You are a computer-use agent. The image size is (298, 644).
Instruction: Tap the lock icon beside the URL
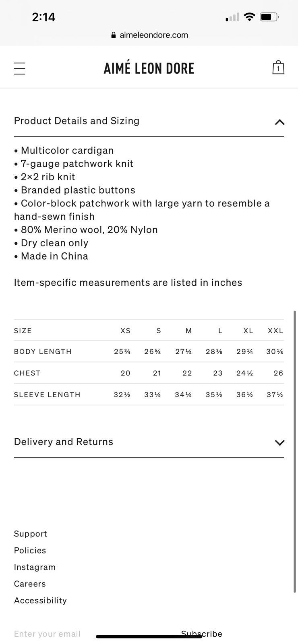point(114,35)
